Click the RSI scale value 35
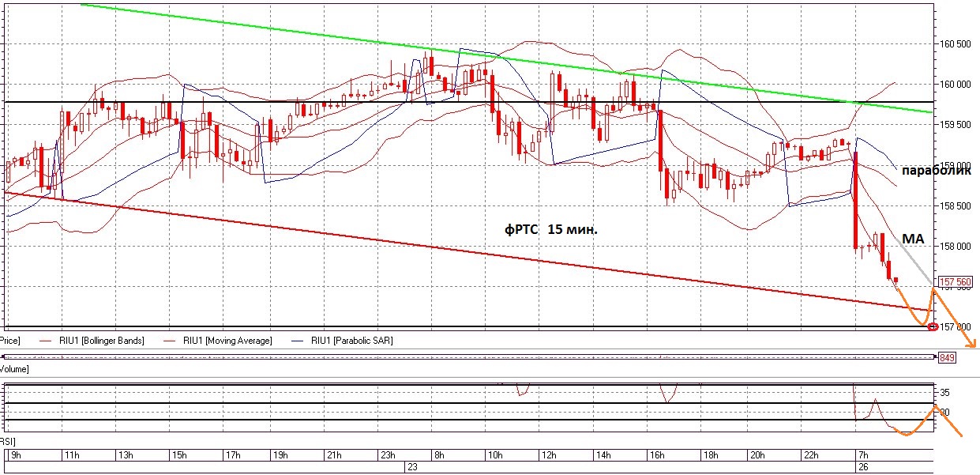 pyautogui.click(x=945, y=392)
